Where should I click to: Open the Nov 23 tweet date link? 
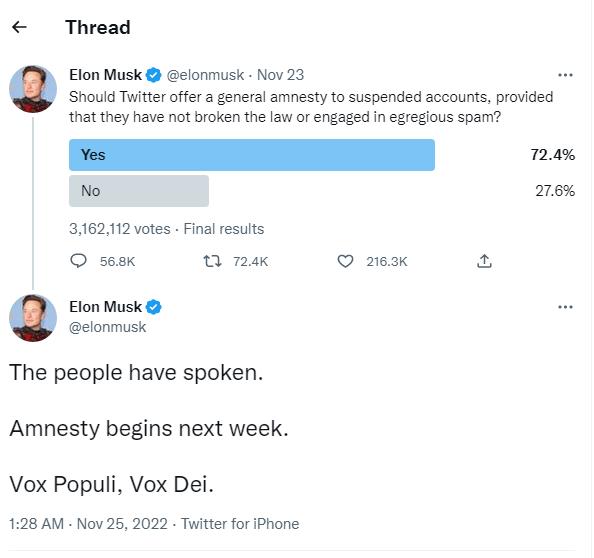tap(280, 75)
